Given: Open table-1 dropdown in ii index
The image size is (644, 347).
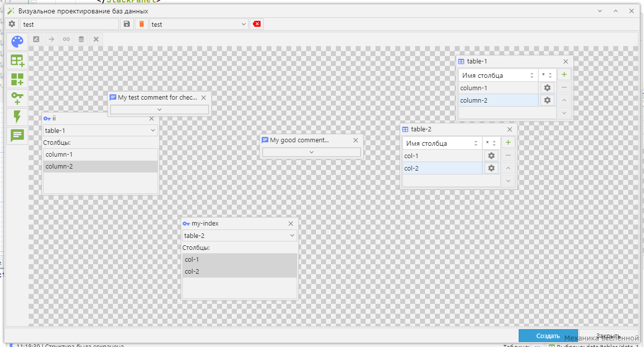Looking at the screenshot, I should [x=101, y=130].
